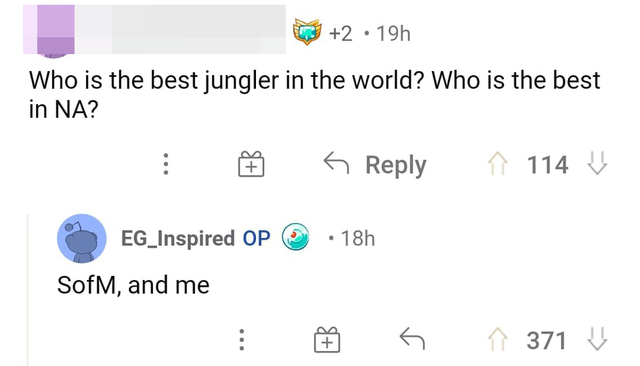Screen dimensions: 640x366
Task: Open the three-dot menu on EG_Inspired's reply
Action: click(x=242, y=339)
